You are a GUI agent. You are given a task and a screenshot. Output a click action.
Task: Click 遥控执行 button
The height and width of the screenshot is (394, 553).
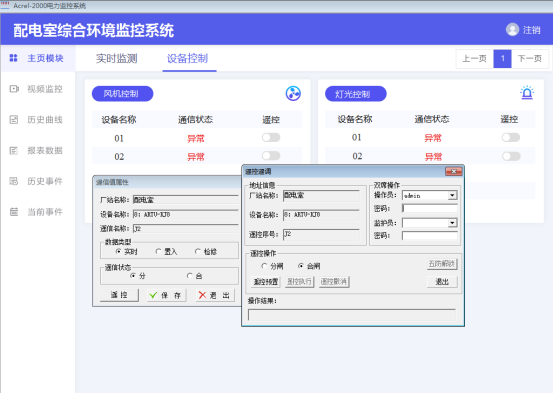point(299,281)
